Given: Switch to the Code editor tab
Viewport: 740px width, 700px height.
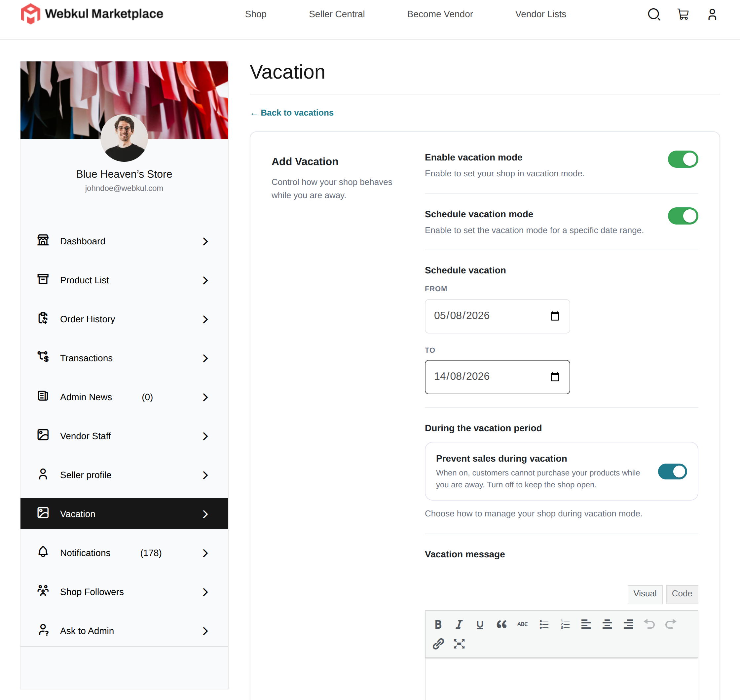Looking at the screenshot, I should pyautogui.click(x=682, y=594).
